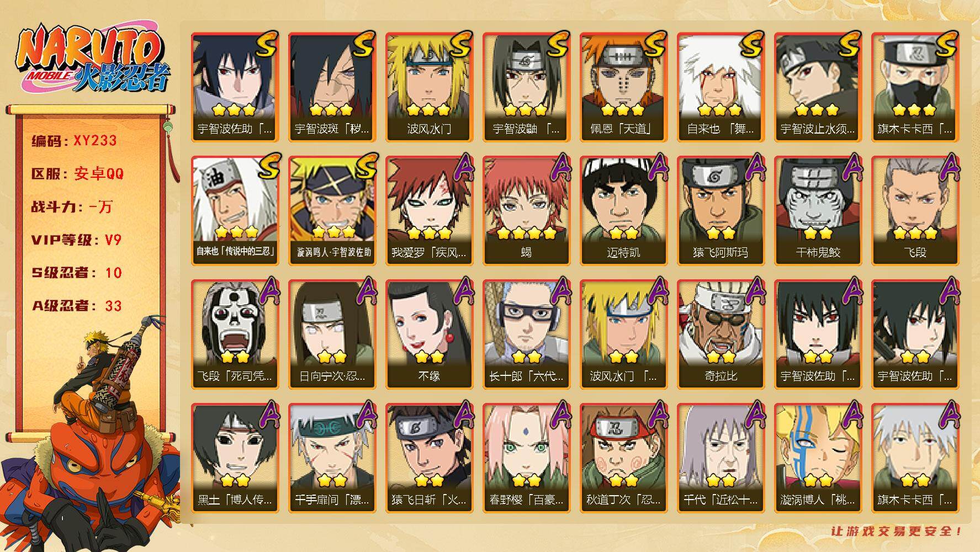The image size is (980, 552).
Task: Click the 编码 XY233 label
Action: coord(75,141)
